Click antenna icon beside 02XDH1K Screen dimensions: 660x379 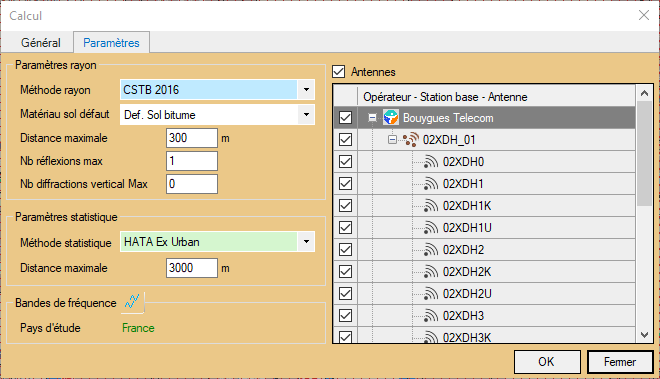click(x=431, y=206)
